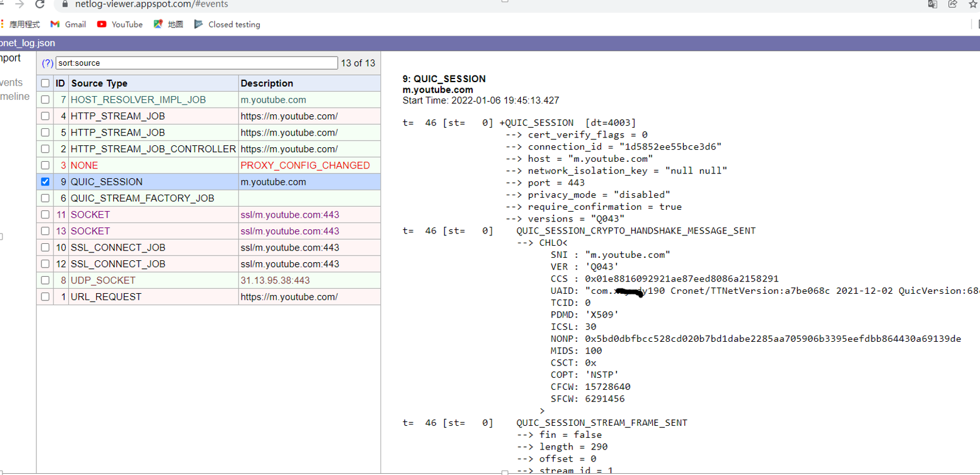Screen dimensions: 980x475
Task: Select the HOST_RESOLVER_IMPL_JOB event row
Action: tap(138, 100)
